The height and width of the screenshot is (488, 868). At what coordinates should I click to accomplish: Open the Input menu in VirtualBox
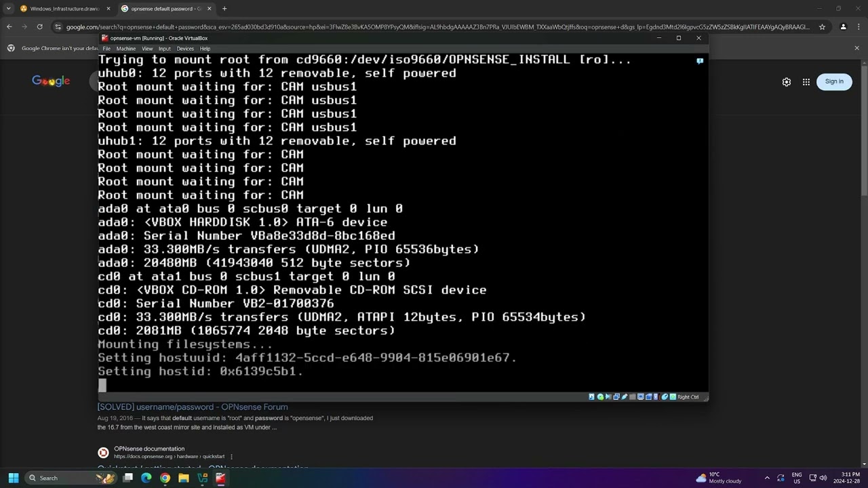[165, 49]
